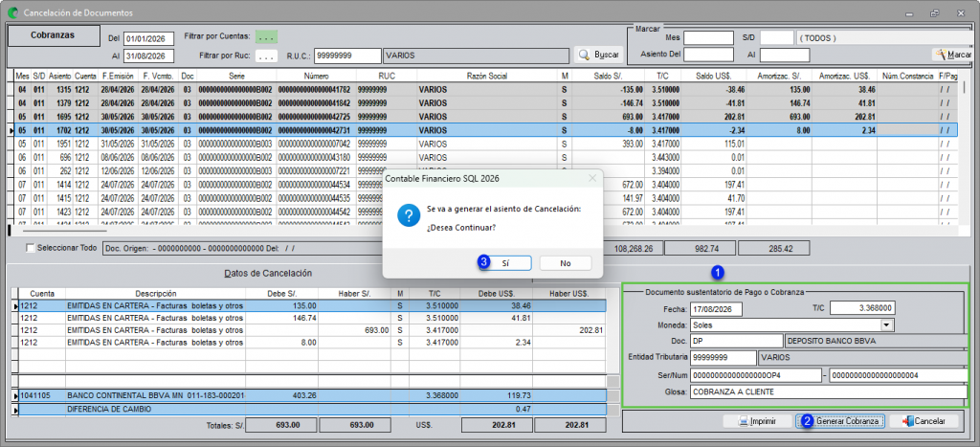Screen dimensions: 980x447
Task: Click the Del date field
Action: click(x=148, y=38)
